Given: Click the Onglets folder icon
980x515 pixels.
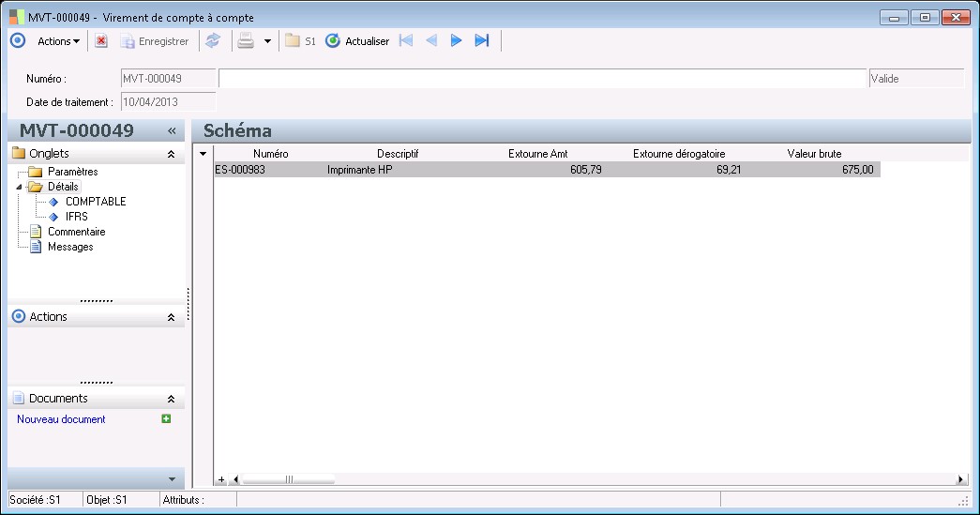Looking at the screenshot, I should point(19,153).
